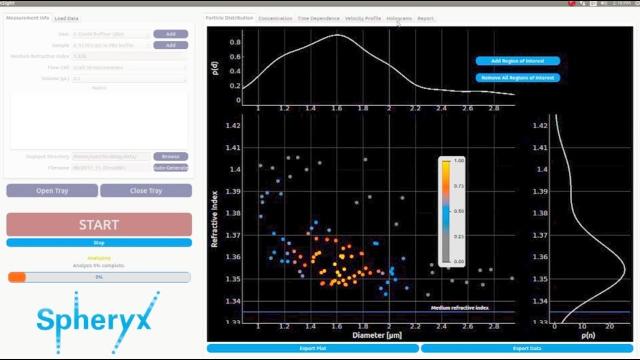This screenshot has height=360, width=640.
Task: Click the Add button beside the Sample field
Action: point(171,45)
